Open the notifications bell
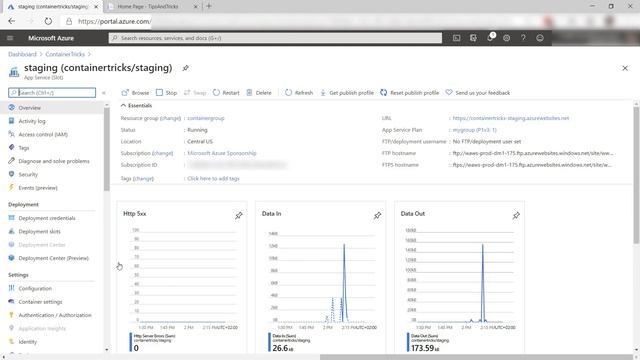The height and width of the screenshot is (360, 640). coord(490,38)
